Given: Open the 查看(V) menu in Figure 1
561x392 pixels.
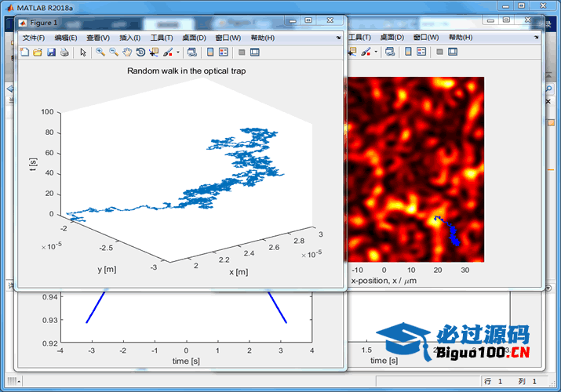Looking at the screenshot, I should pos(98,38).
